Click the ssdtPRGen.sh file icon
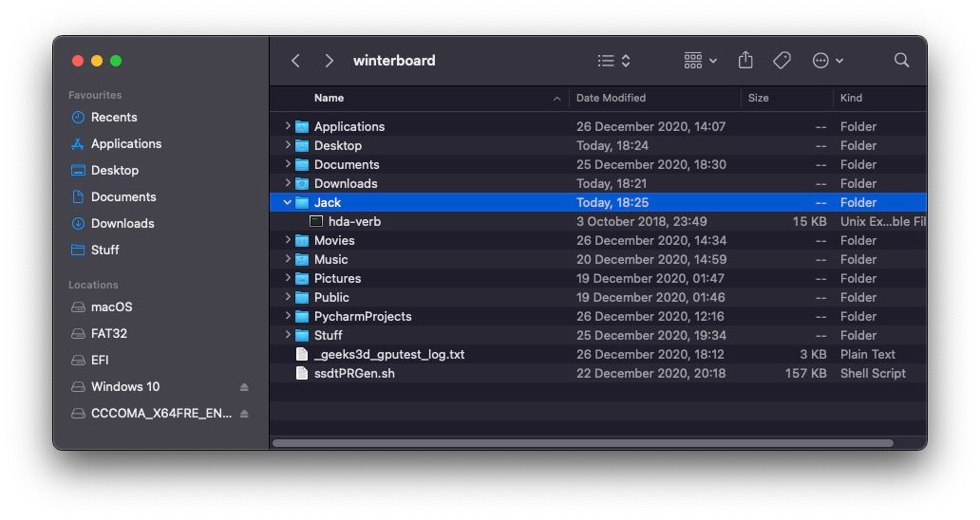The image size is (980, 520). [x=302, y=373]
